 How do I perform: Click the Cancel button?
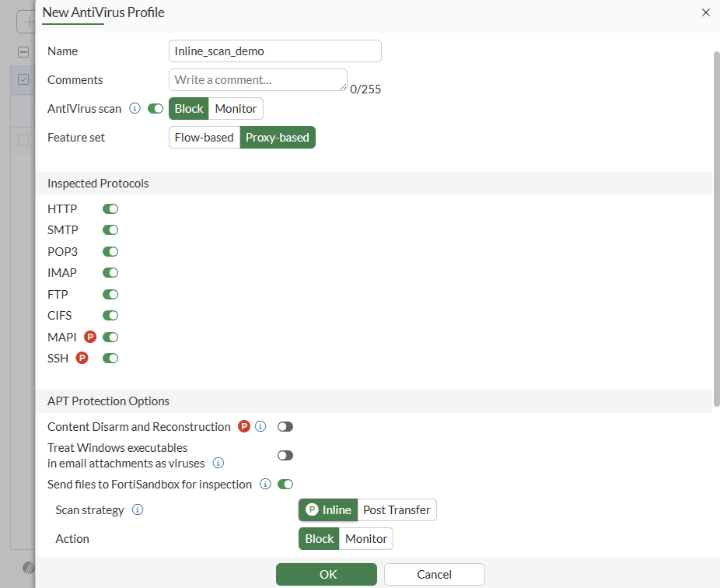(434, 575)
